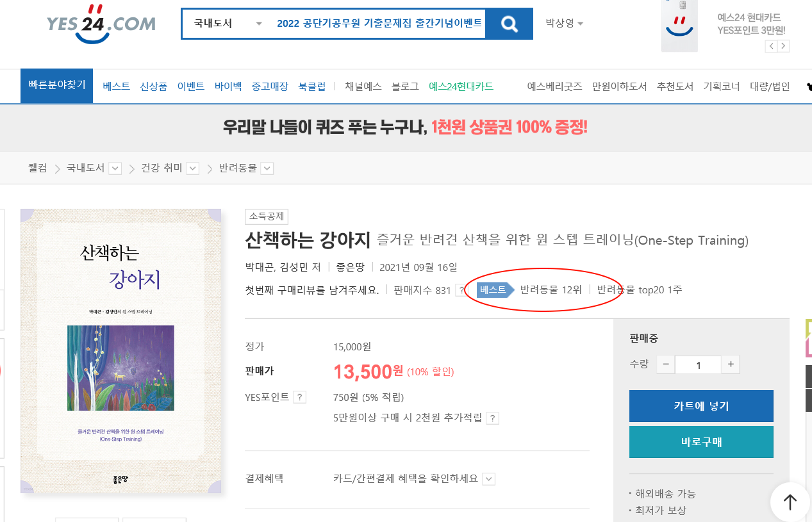The image size is (812, 522).
Task: Open the 빠른분야찾기 menu
Action: point(57,85)
